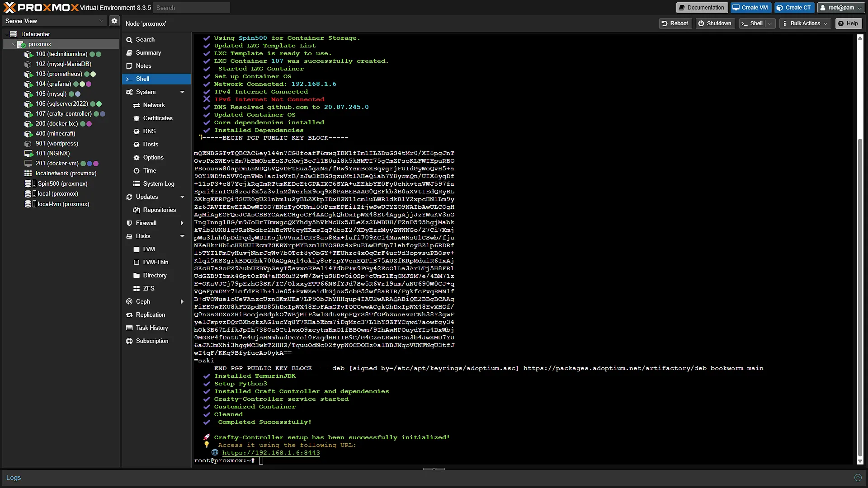Click the System Log list icon
This screenshot has width=868, height=488.
(137, 184)
